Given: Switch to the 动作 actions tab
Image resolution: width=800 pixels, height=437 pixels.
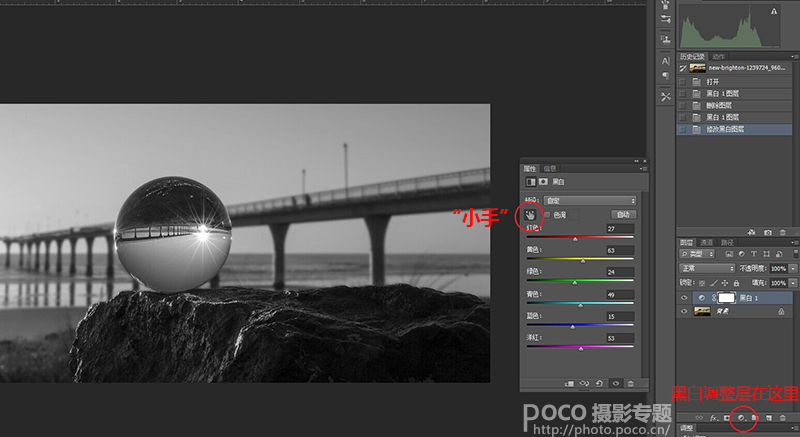Looking at the screenshot, I should 721,56.
